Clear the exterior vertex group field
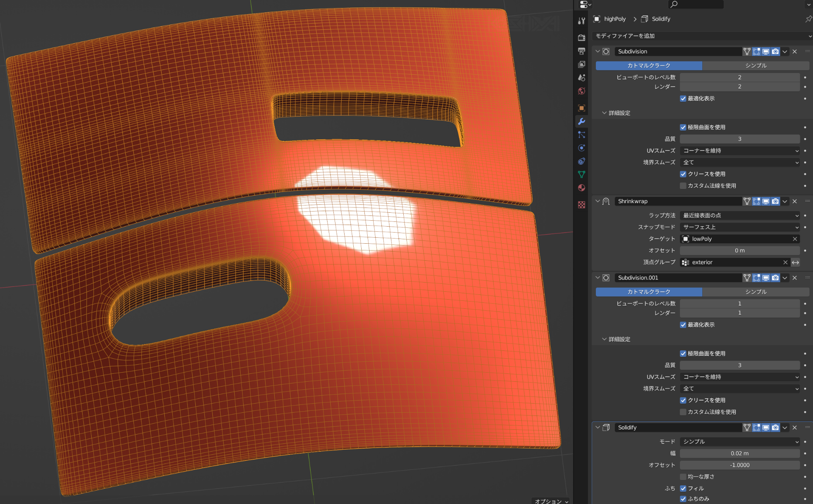Screen dimensions: 813x504 click(x=785, y=262)
